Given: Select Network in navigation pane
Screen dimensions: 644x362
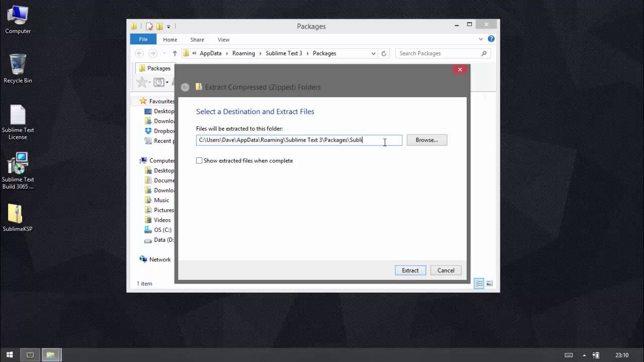Looking at the screenshot, I should (x=155, y=259).
